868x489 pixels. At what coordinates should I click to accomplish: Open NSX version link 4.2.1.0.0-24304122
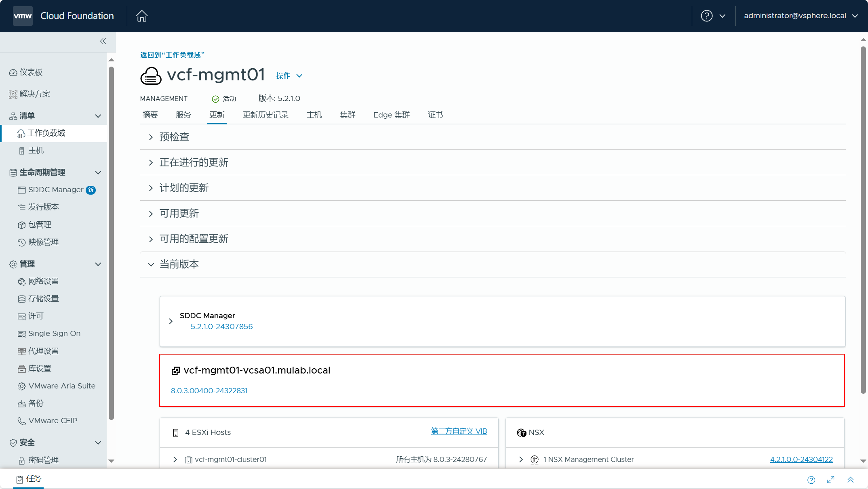[801, 460]
